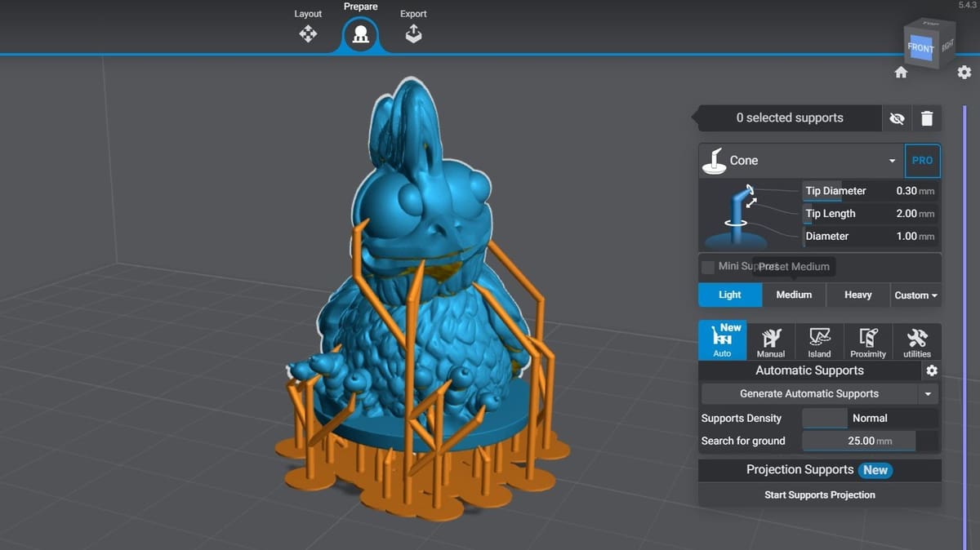980x550 pixels.
Task: Open the support utilities tool
Action: click(916, 342)
